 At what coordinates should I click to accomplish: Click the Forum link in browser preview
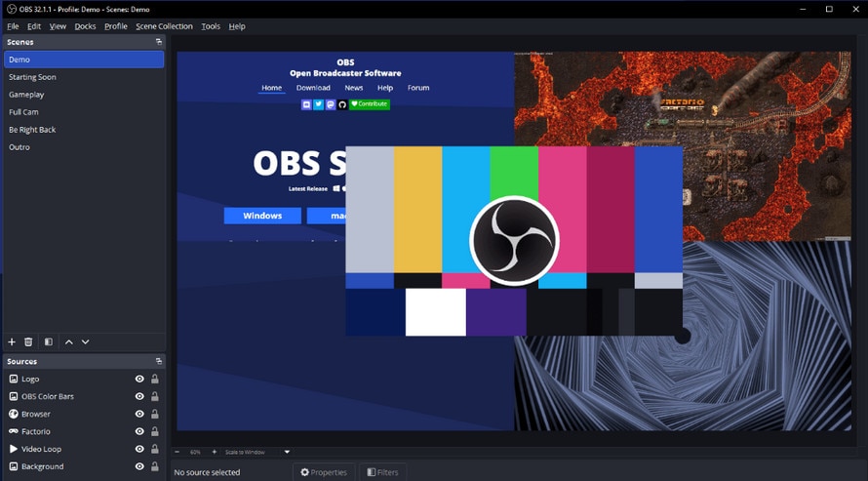pos(418,88)
